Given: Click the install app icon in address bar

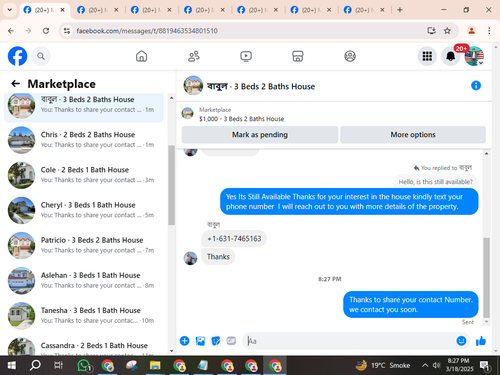Looking at the screenshot, I should pos(431,31).
